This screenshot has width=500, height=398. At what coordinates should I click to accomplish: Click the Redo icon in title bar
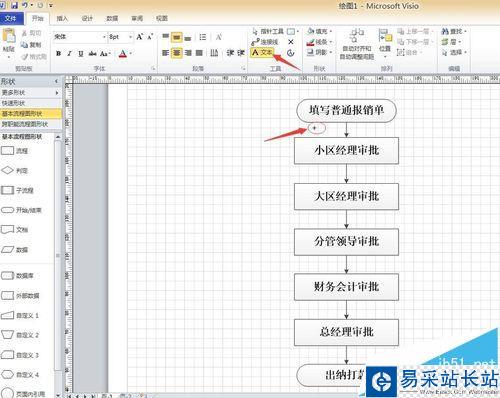tap(40, 5)
